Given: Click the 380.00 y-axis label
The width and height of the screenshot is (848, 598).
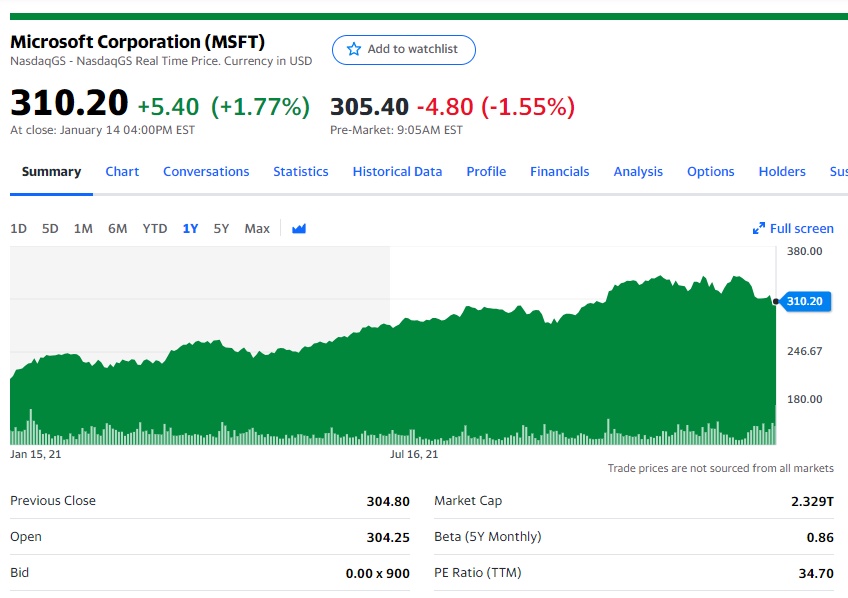Looking at the screenshot, I should coord(805,251).
